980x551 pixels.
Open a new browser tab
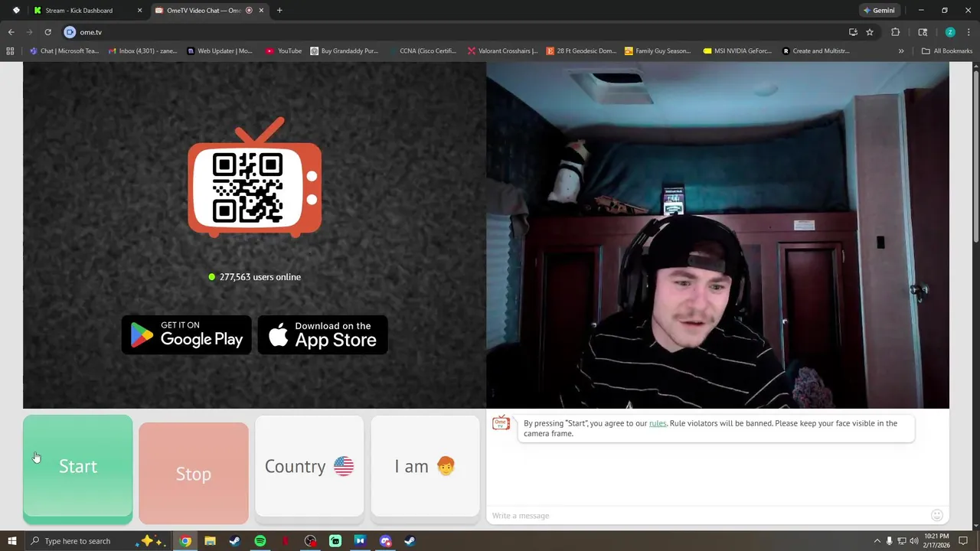pyautogui.click(x=279, y=11)
